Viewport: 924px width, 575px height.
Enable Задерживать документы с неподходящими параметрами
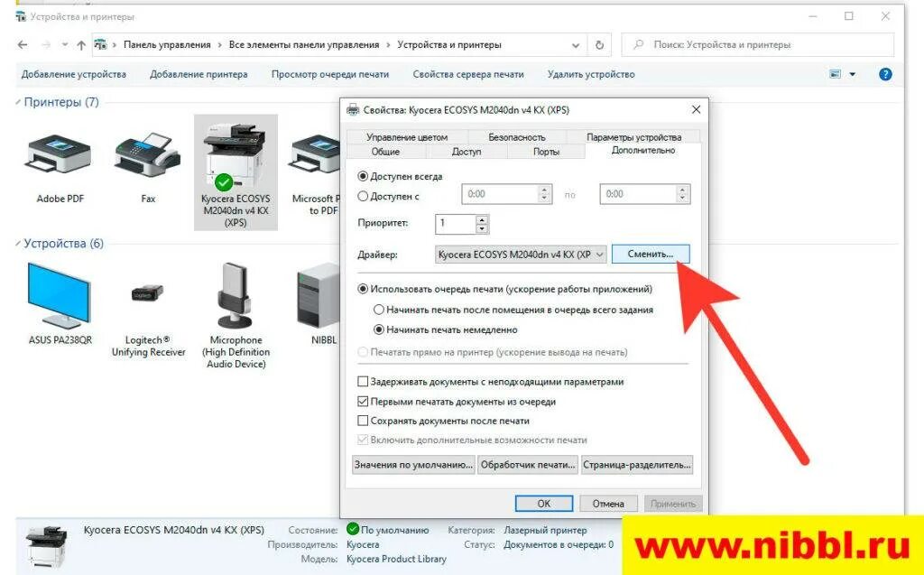pos(363,382)
